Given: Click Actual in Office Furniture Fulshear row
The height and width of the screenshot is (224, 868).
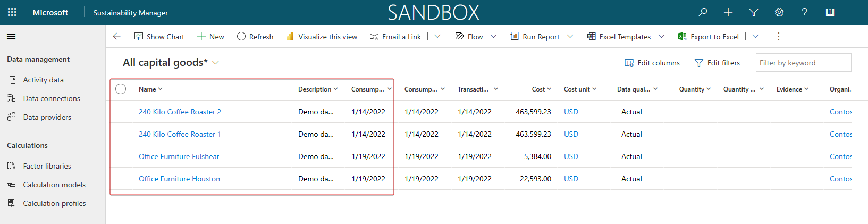Looking at the screenshot, I should pos(631,156).
